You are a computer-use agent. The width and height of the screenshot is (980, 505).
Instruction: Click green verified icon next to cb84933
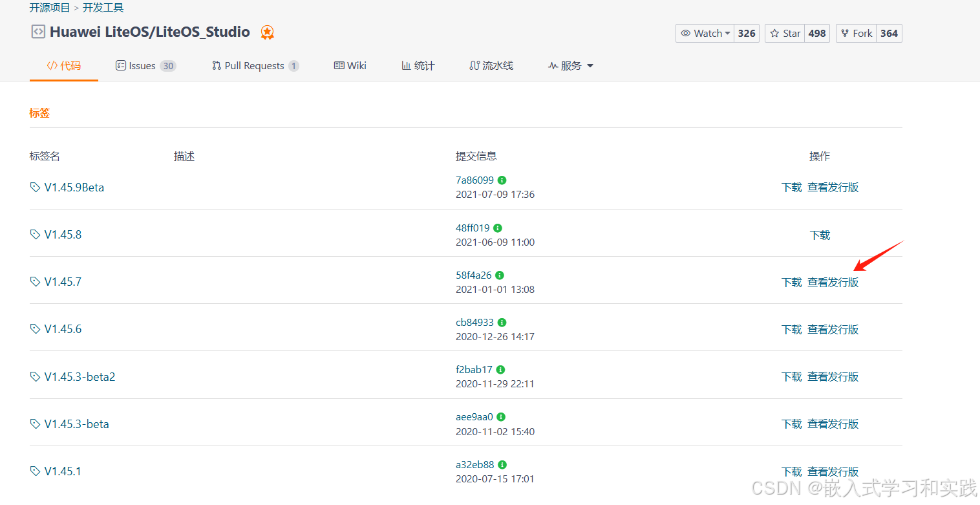(x=502, y=323)
